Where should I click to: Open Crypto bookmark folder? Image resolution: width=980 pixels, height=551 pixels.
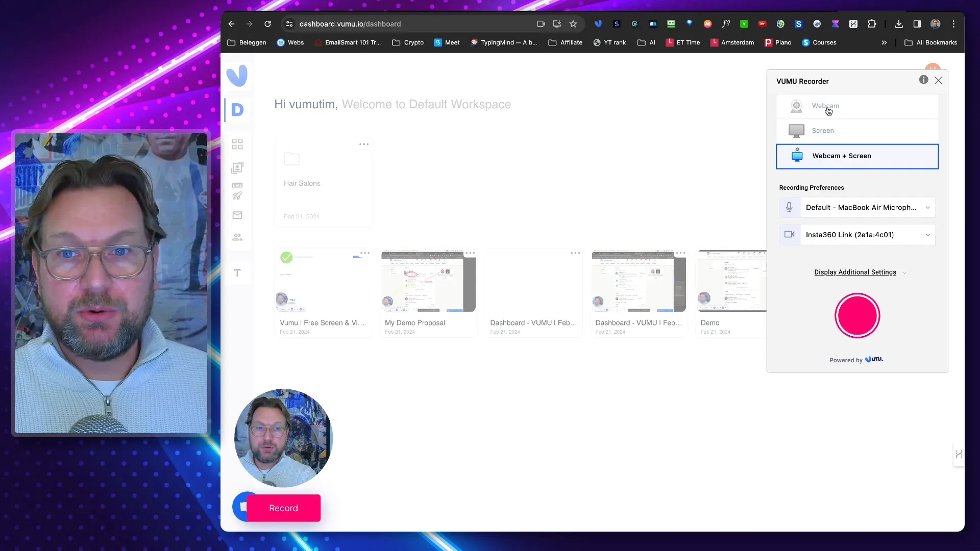click(408, 42)
